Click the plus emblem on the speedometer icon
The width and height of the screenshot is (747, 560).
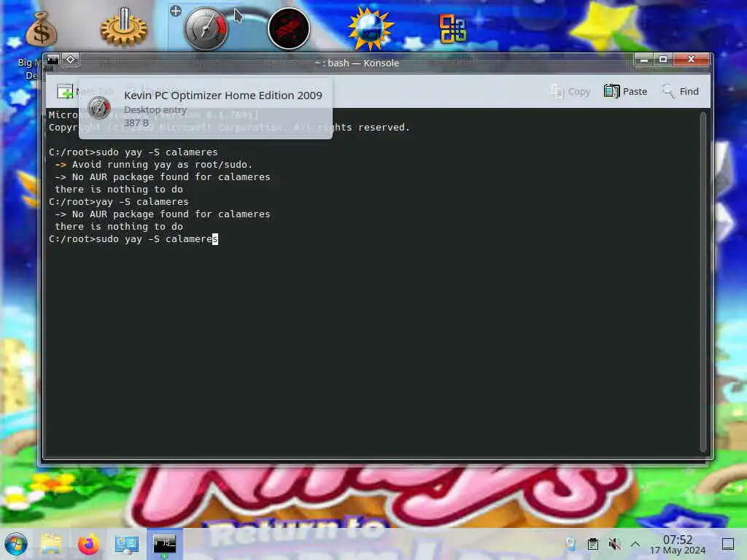[x=175, y=11]
